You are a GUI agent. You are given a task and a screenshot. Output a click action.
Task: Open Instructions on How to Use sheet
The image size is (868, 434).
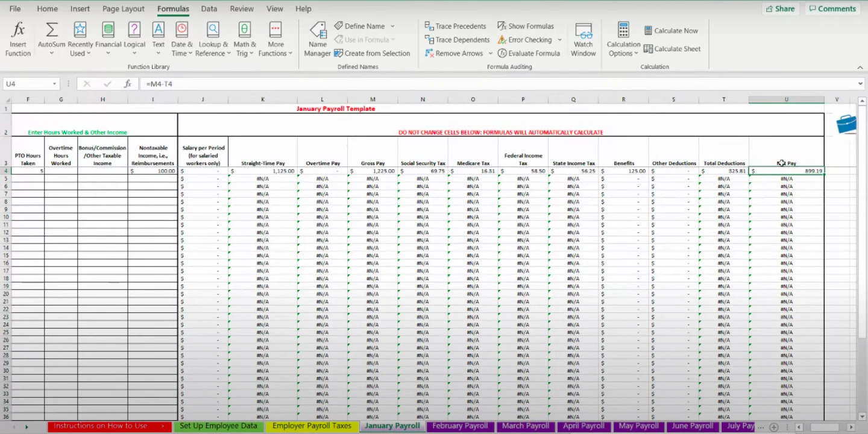pos(110,426)
